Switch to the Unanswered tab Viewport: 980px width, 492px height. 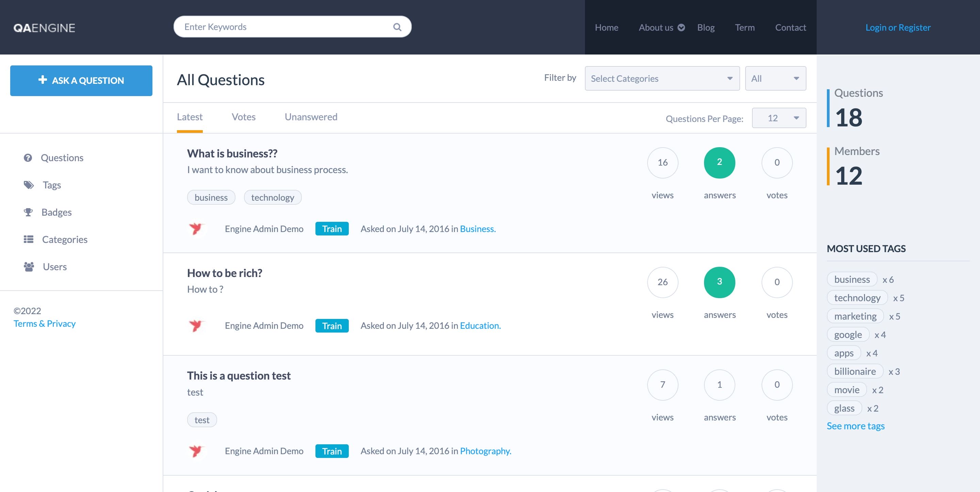(311, 117)
